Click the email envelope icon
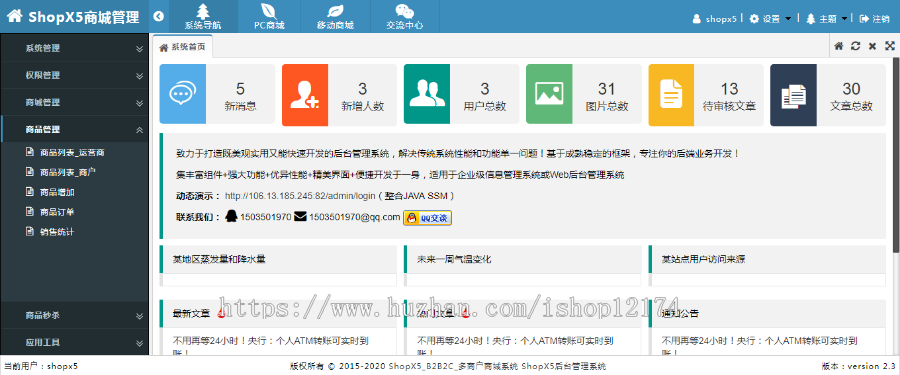 point(300,217)
